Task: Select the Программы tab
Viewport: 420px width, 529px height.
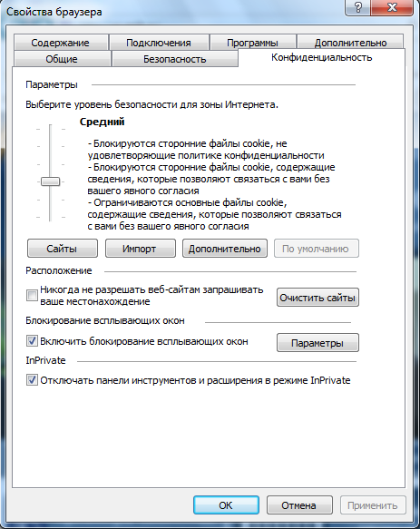Action: click(x=252, y=43)
